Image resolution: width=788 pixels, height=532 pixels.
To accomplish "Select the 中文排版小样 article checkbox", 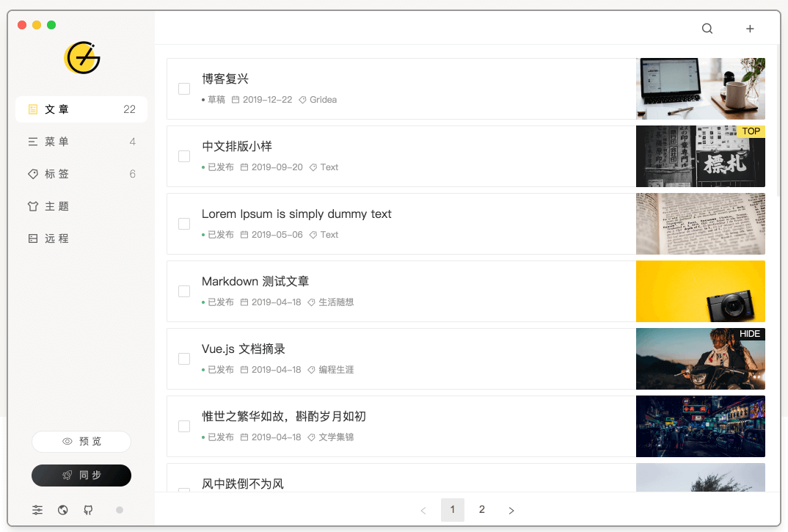I will (183, 156).
